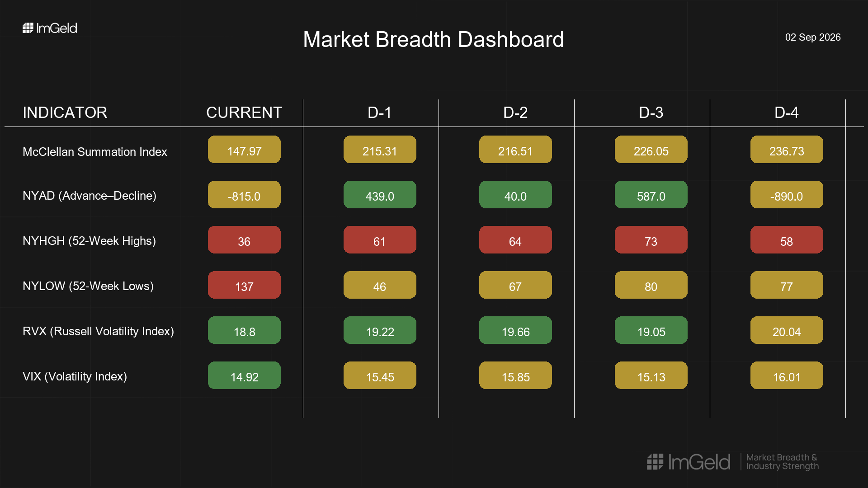868x488 pixels.
Task: Click Market Breadth & Industry Strength tagline
Action: 783,462
